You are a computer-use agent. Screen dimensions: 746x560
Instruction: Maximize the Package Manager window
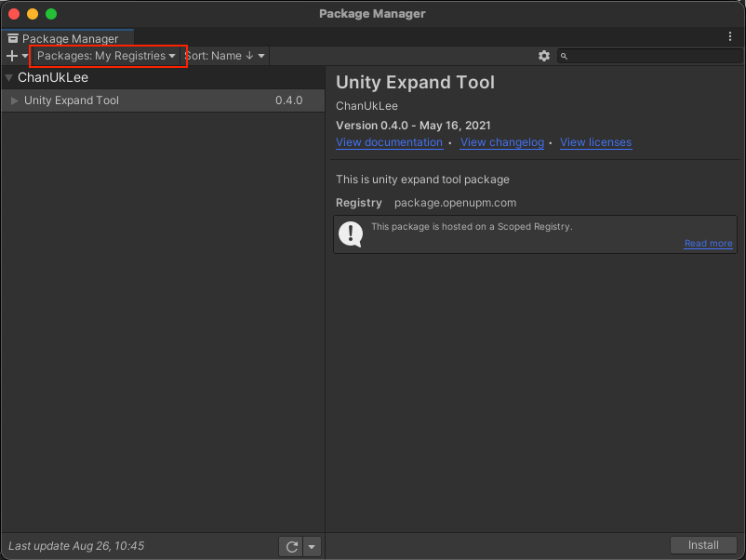point(51,14)
